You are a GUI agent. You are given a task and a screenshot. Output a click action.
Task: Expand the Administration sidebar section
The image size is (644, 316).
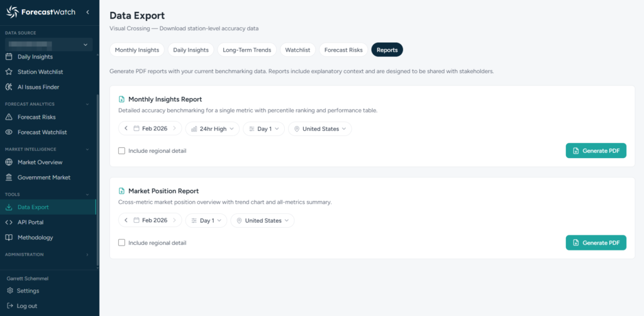pos(87,255)
